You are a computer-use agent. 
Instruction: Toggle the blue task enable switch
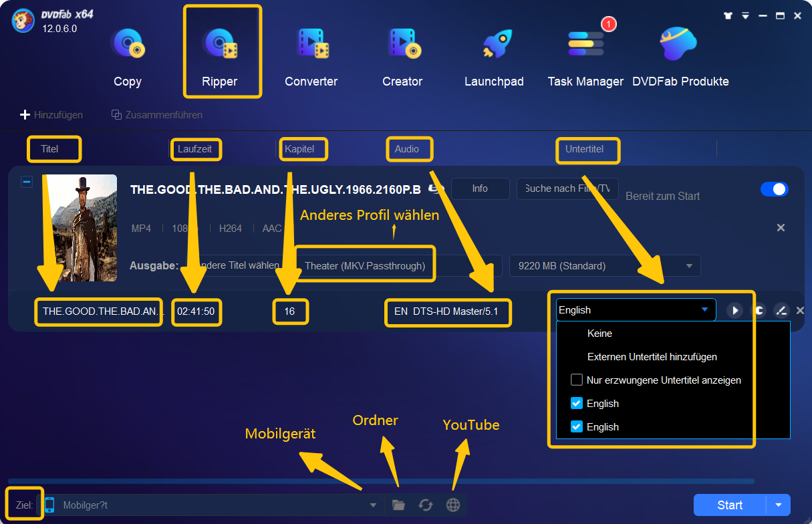775,189
